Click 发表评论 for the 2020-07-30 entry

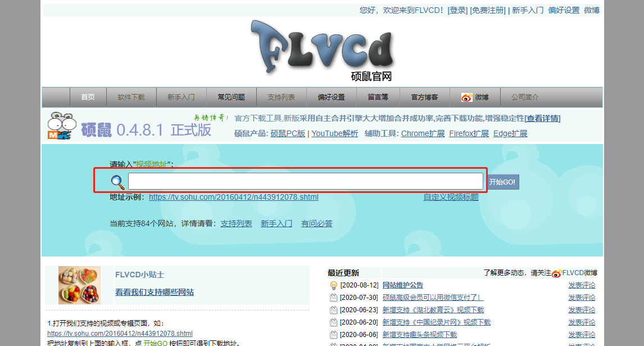click(x=582, y=298)
